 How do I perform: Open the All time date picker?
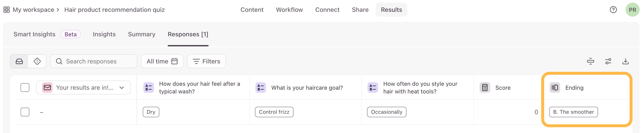coord(162,61)
